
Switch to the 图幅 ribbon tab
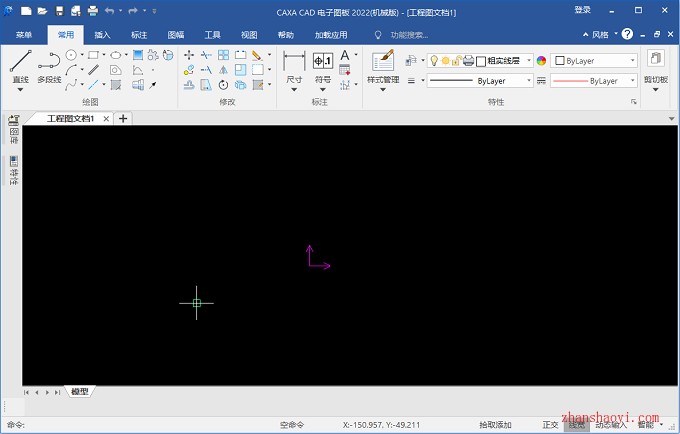pyautogui.click(x=176, y=35)
